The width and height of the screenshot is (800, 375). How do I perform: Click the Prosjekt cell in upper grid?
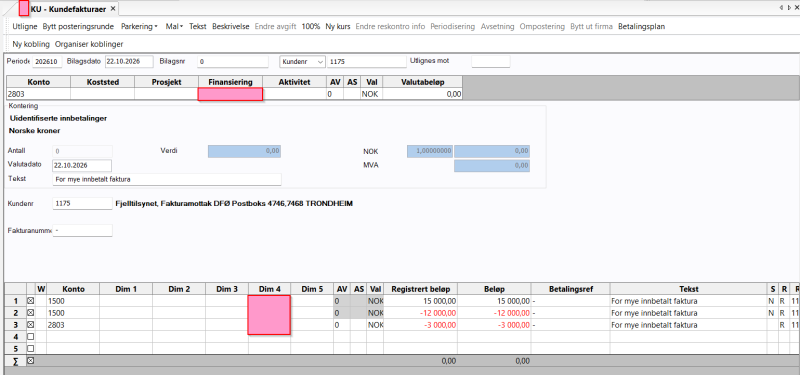coord(166,94)
